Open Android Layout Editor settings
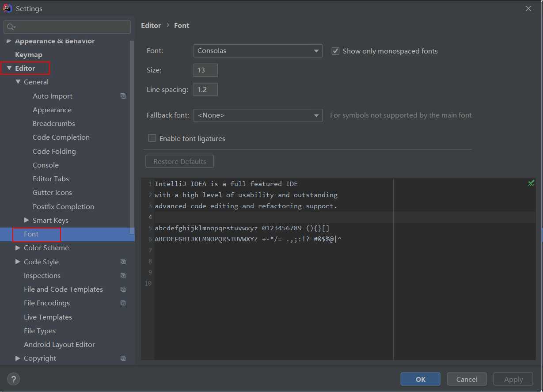The width and height of the screenshot is (543, 392). point(59,344)
